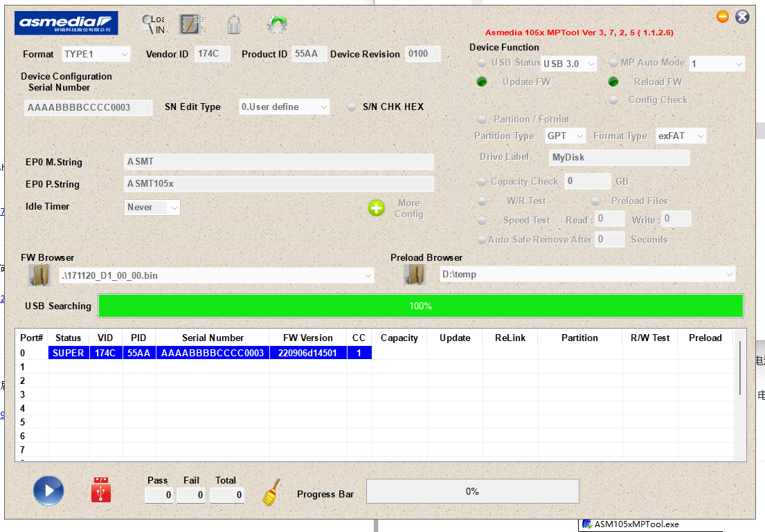
Task: Click the R/W Test column header
Action: pyautogui.click(x=650, y=338)
